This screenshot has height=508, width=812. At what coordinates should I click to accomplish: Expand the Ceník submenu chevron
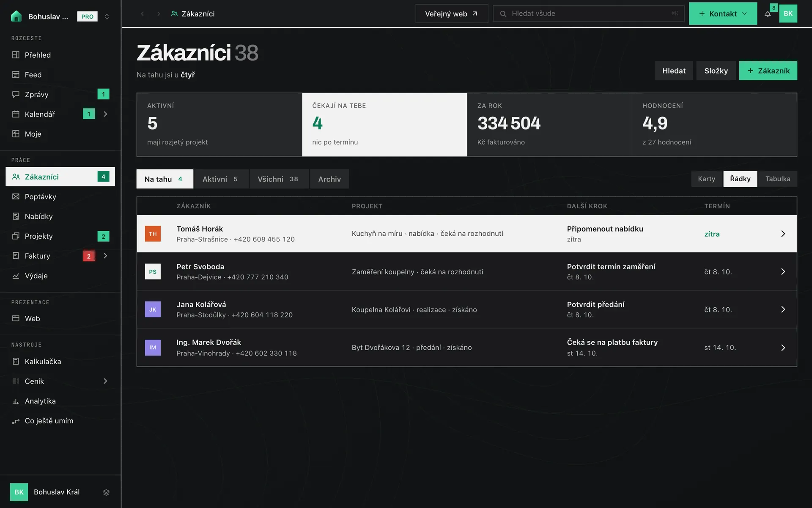coord(105,381)
